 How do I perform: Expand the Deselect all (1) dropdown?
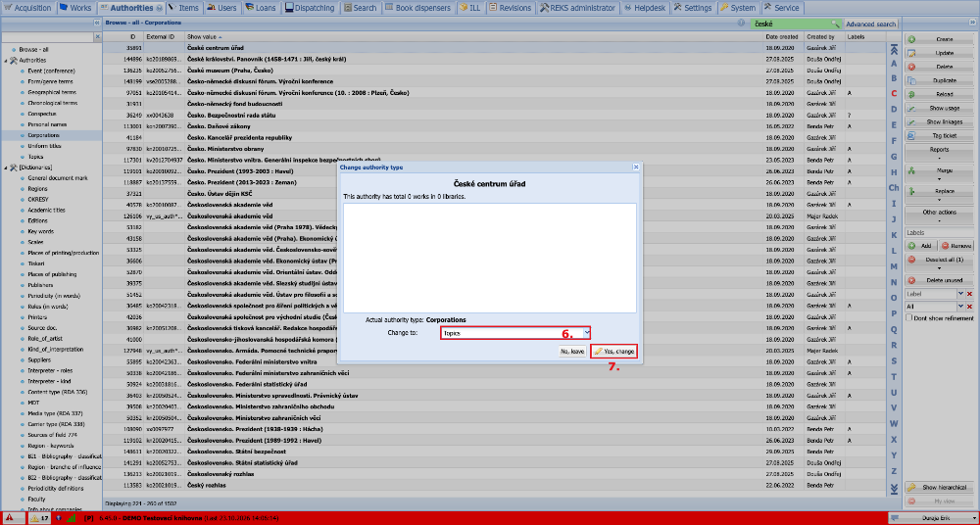(940, 262)
